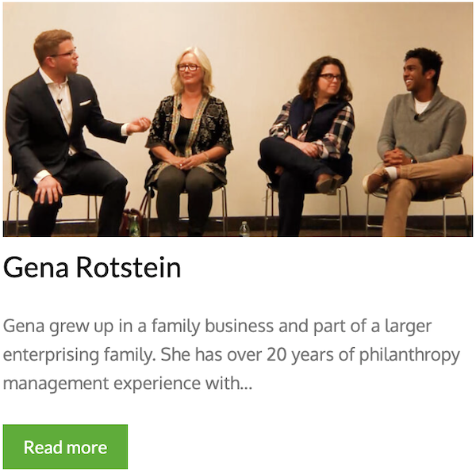Click the suited man's gesturing hand
476x470 pixels.
point(140,125)
